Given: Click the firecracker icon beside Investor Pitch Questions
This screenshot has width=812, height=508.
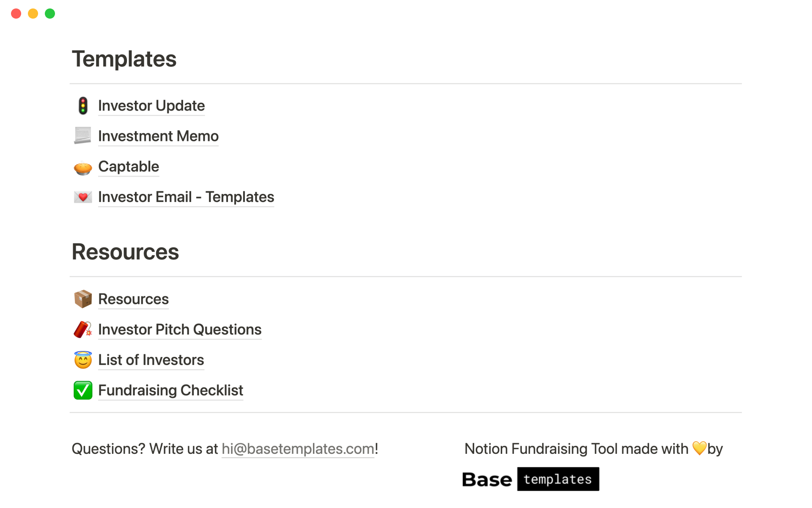Looking at the screenshot, I should click(83, 329).
